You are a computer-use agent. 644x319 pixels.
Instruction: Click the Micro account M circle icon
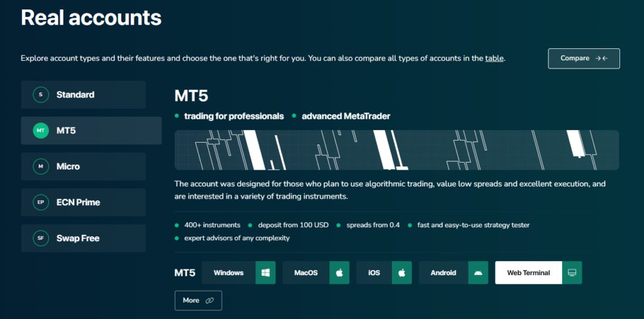coord(41,166)
